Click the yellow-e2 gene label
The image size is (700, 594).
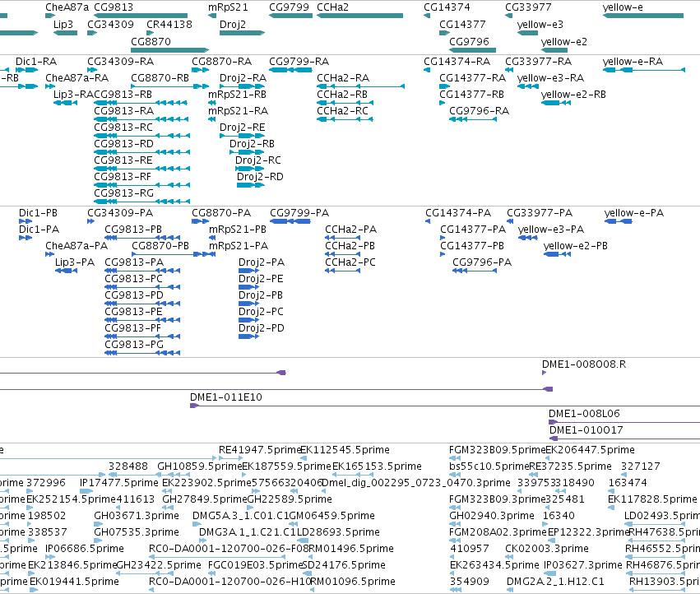point(563,41)
